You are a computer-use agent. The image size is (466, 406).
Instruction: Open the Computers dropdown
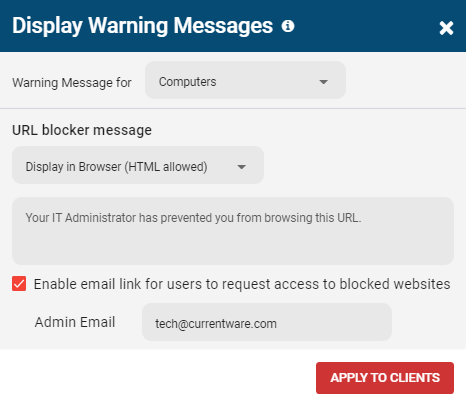245,80
